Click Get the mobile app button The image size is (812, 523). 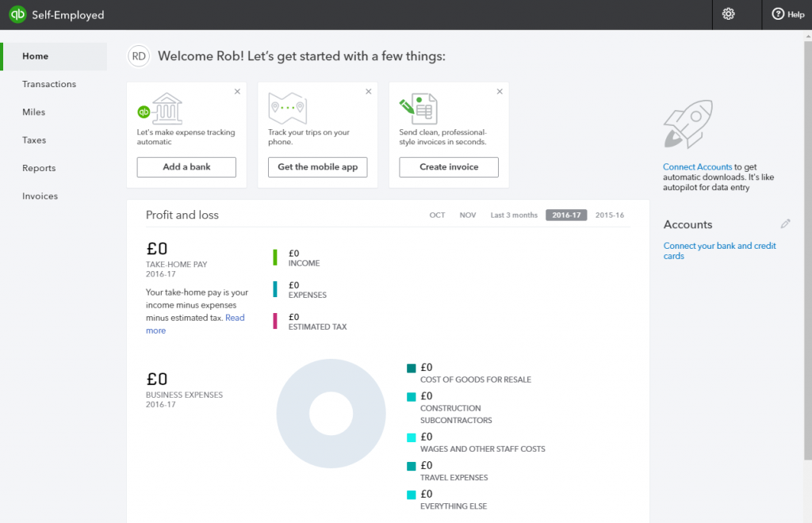click(317, 167)
